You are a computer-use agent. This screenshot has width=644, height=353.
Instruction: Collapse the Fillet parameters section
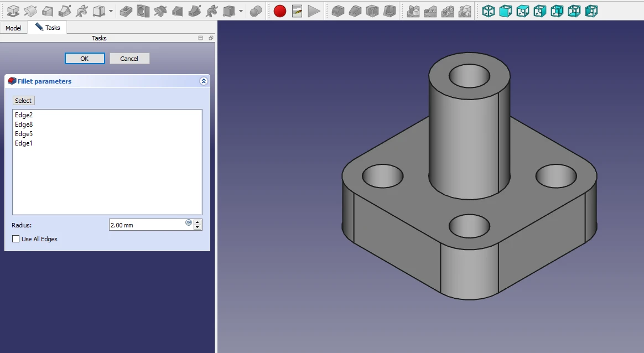click(x=204, y=81)
